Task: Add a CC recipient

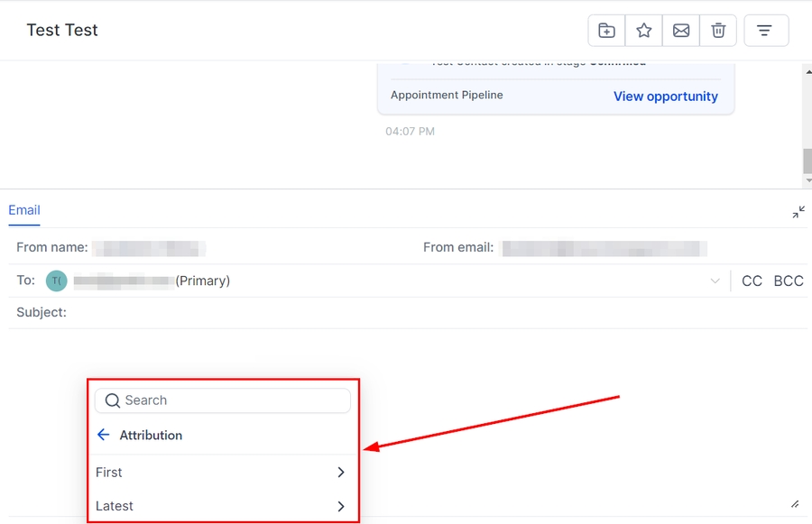Action: tap(752, 281)
